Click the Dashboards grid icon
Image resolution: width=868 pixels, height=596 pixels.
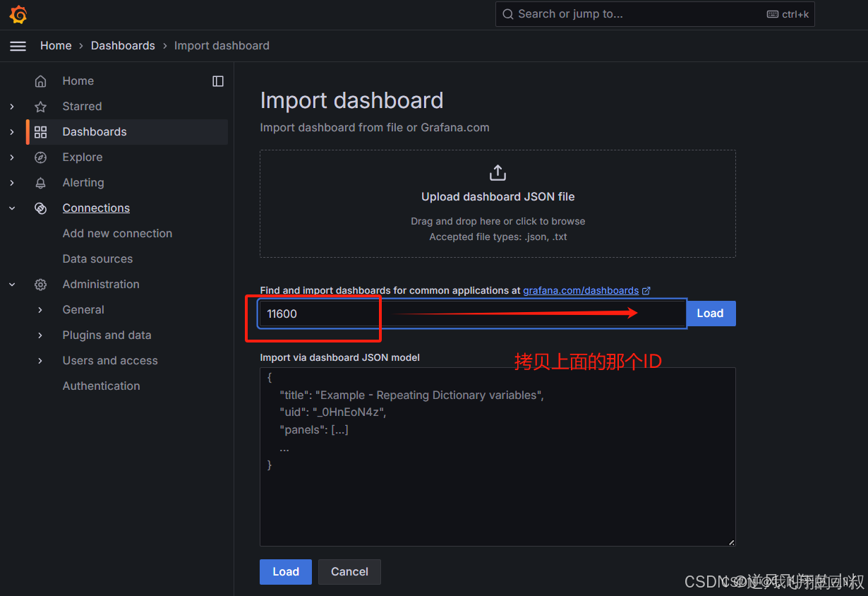(x=41, y=132)
